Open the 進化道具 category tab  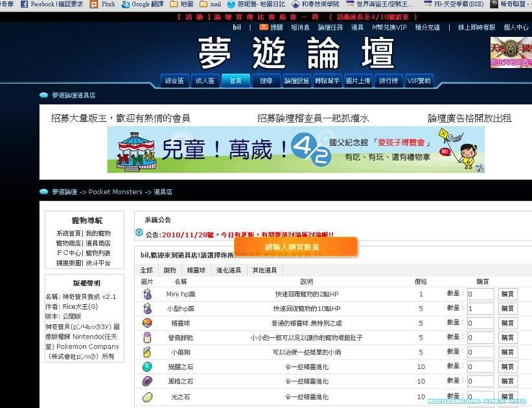(229, 270)
